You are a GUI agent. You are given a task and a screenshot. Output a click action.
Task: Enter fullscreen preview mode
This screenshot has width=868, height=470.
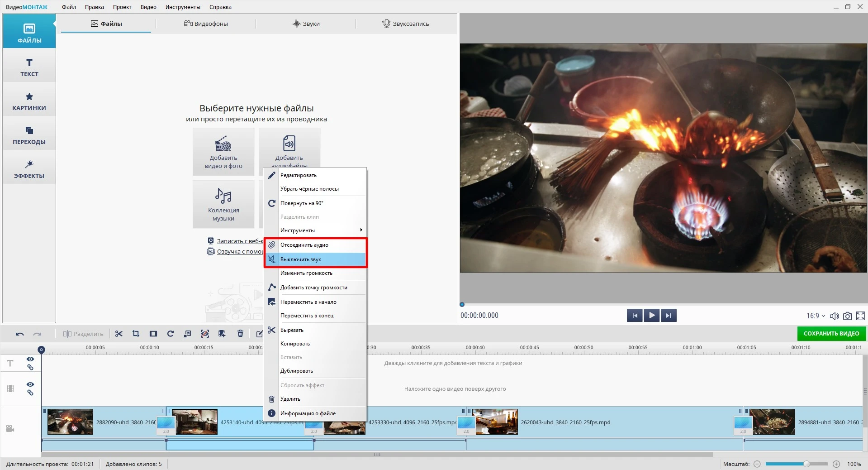click(860, 316)
